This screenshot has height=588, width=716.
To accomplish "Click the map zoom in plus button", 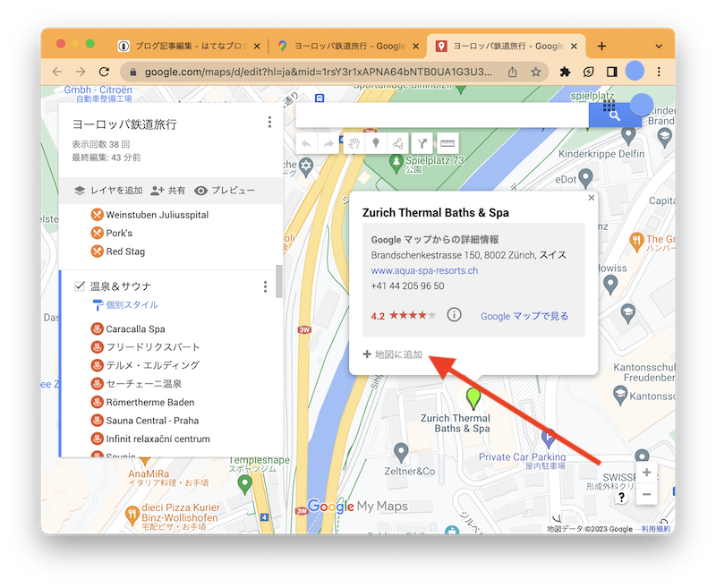I will 646,473.
